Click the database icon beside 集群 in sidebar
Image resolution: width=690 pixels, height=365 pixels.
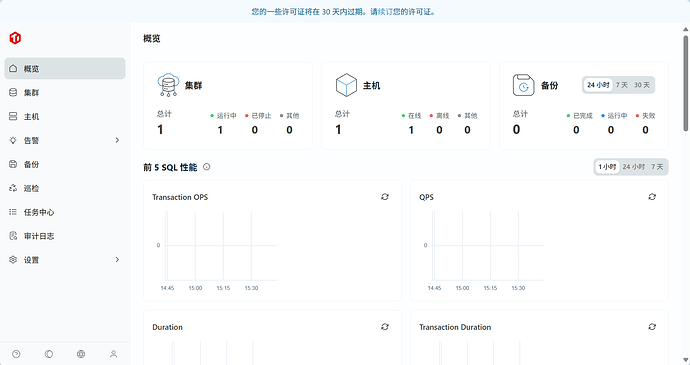pos(13,92)
